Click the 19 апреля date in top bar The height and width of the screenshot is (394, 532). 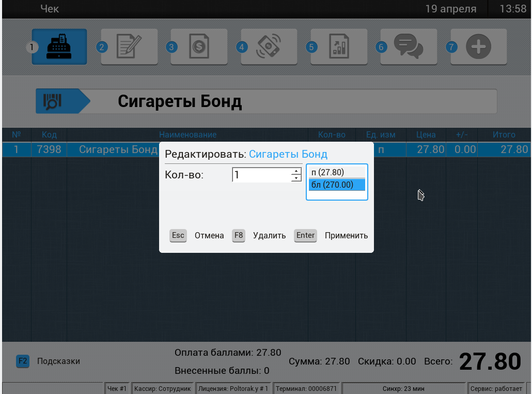tap(451, 9)
